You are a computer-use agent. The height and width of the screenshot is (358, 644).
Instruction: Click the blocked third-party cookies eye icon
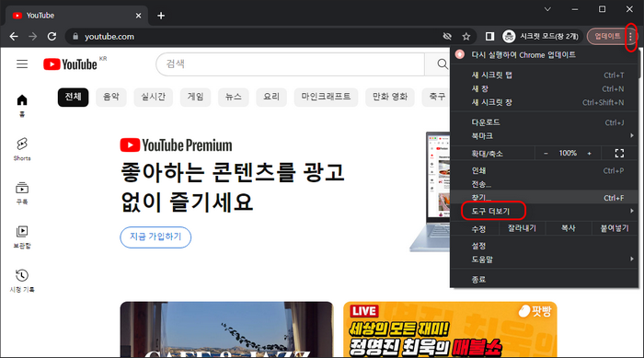[447, 37]
